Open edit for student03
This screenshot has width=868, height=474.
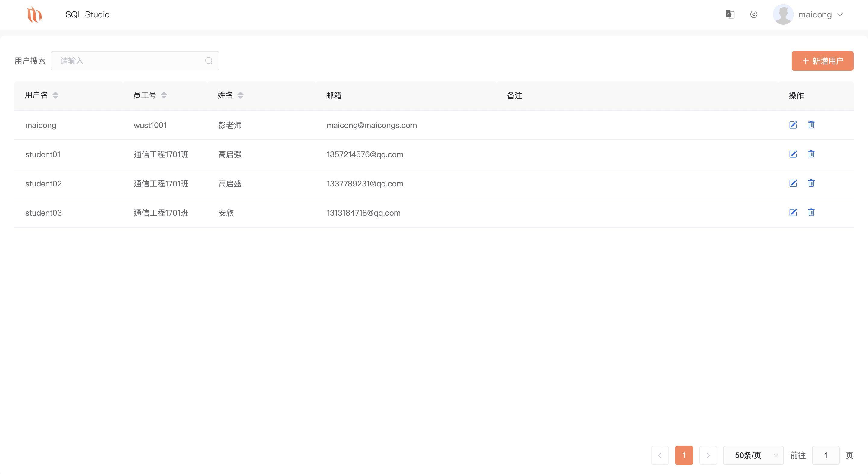[x=793, y=212]
